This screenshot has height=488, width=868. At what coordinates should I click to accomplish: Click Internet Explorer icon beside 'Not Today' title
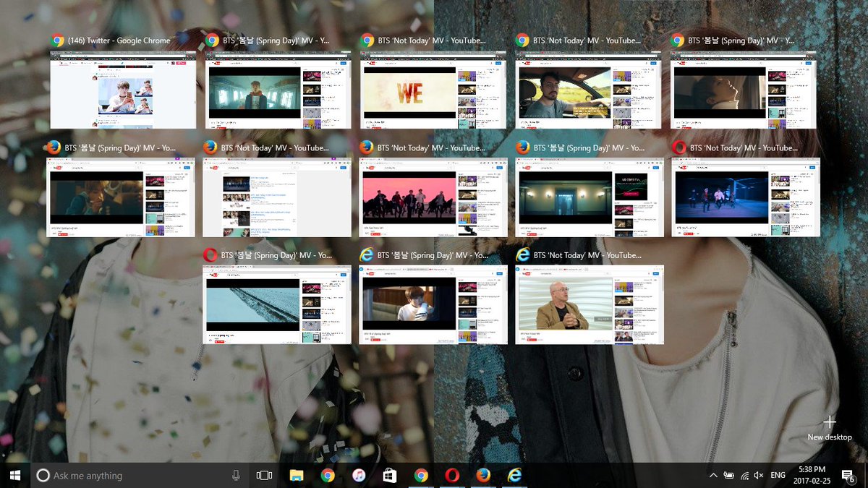[x=523, y=254]
